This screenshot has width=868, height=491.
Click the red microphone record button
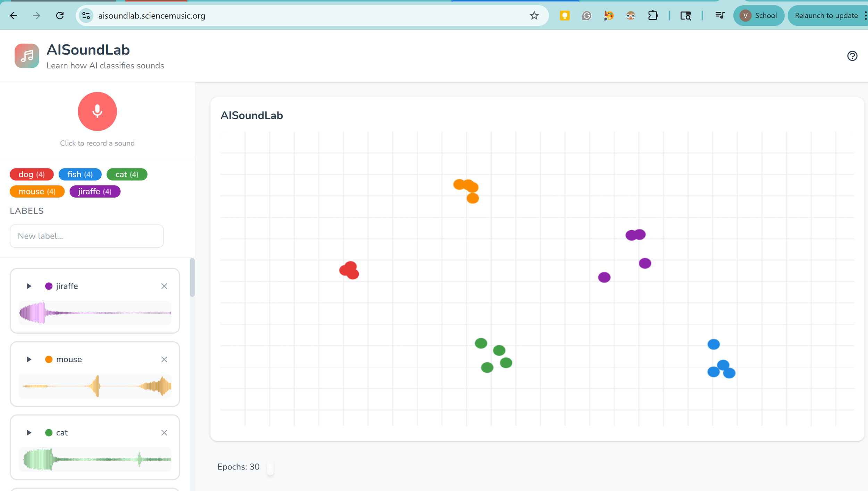(97, 111)
